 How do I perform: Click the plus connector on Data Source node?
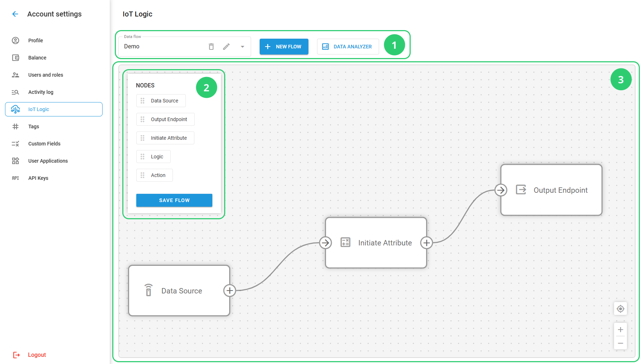tap(230, 291)
